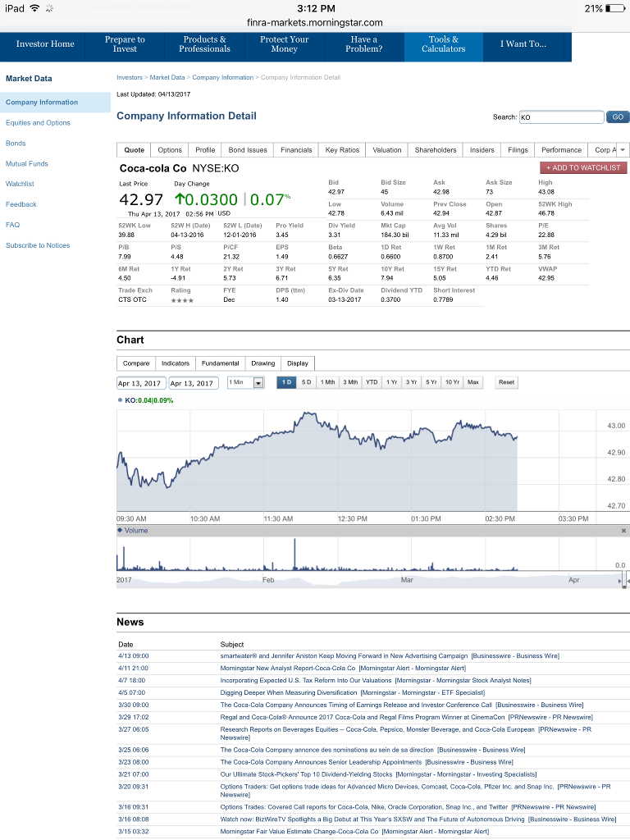Screen dimensions: 630x840
Task: Open Digging Deeper When Measuring Diversification article
Action: pos(353,692)
